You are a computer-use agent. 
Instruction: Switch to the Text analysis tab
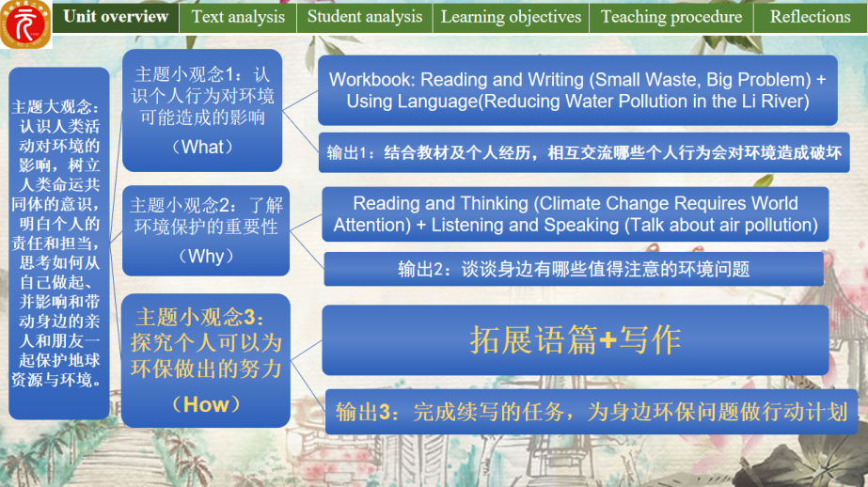238,17
